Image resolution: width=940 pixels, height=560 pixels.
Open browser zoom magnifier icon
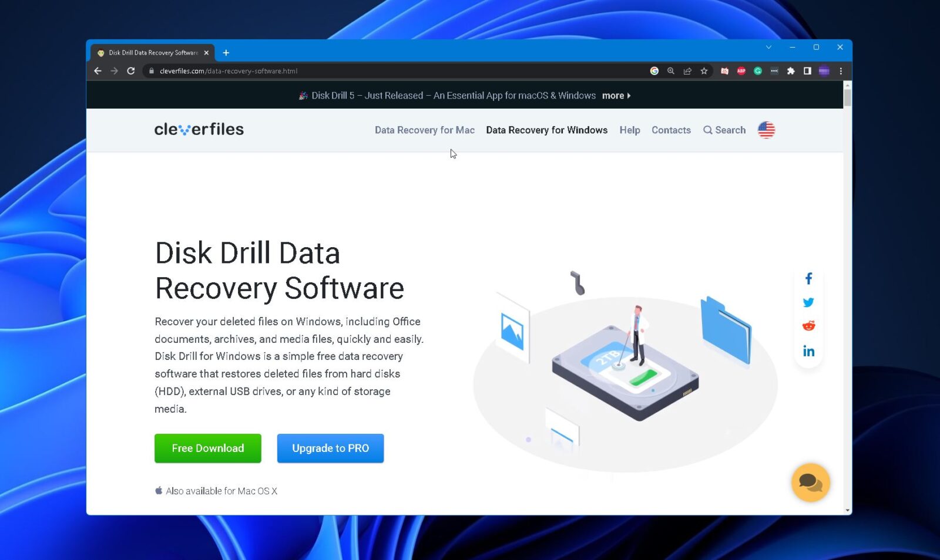[x=671, y=71]
